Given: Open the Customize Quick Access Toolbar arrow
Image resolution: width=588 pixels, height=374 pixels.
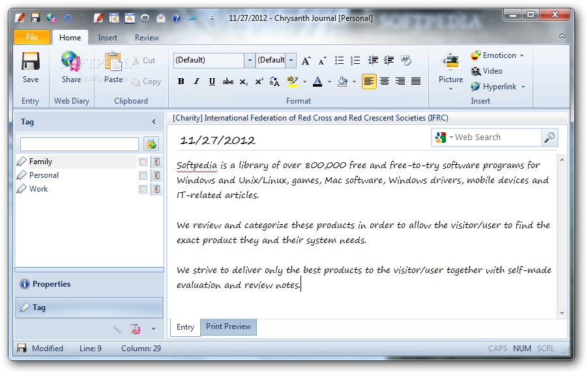Looking at the screenshot, I should [x=212, y=18].
